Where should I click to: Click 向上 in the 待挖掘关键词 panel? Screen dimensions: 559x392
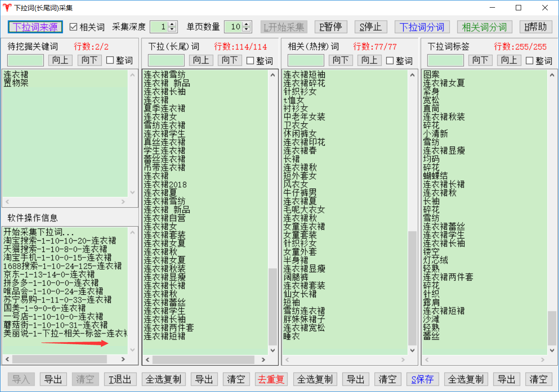pyautogui.click(x=60, y=60)
